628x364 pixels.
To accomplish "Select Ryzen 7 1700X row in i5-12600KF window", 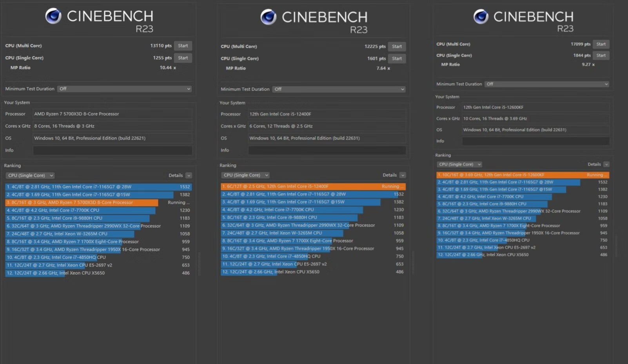I will [523, 226].
